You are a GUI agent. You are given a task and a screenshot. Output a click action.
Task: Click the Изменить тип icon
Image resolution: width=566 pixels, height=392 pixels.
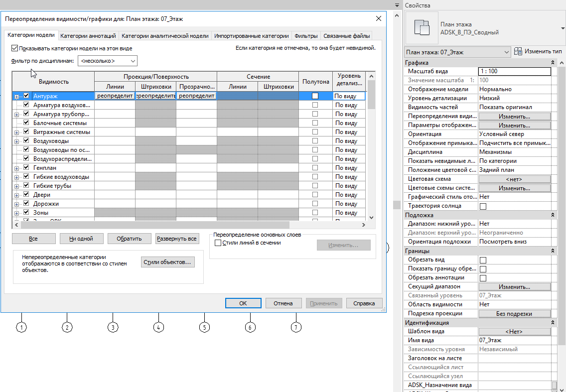coord(518,51)
